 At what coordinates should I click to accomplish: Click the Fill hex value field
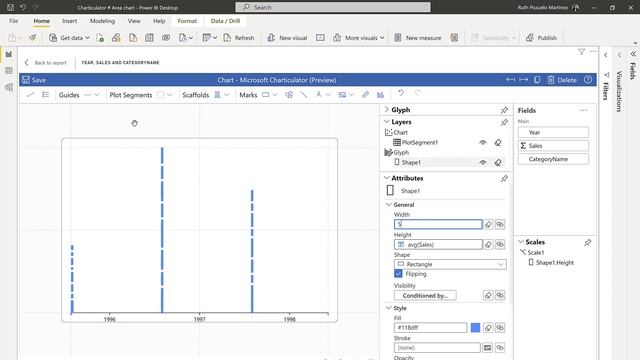pos(431,327)
